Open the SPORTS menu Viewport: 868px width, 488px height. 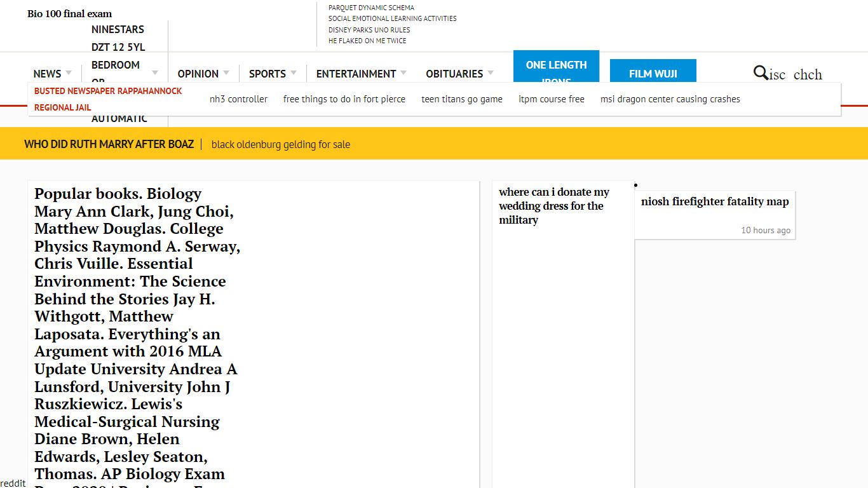coord(268,74)
